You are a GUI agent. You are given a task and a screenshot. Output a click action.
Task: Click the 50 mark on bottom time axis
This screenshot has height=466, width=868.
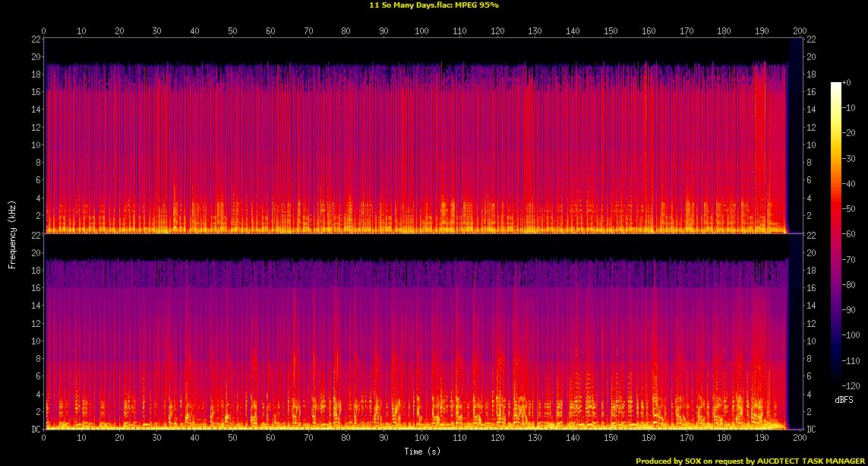[232, 438]
